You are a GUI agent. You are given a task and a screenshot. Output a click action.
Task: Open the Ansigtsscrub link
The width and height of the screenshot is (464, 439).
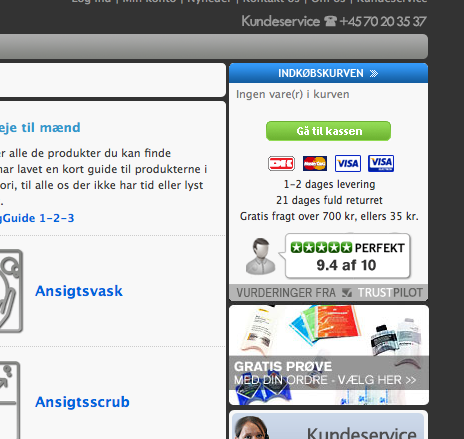point(82,402)
